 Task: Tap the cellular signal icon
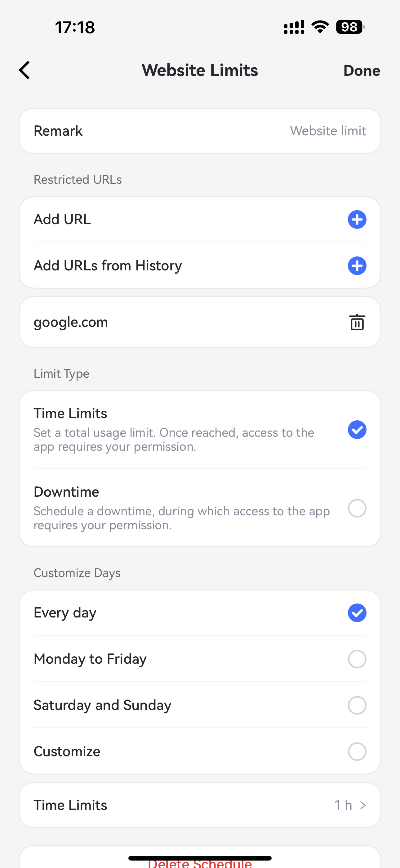(293, 27)
